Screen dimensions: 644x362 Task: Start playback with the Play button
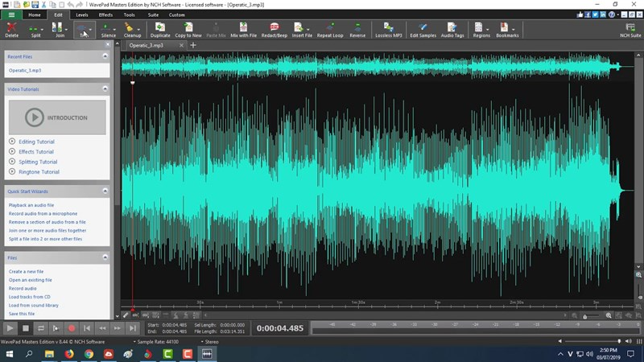click(10, 328)
